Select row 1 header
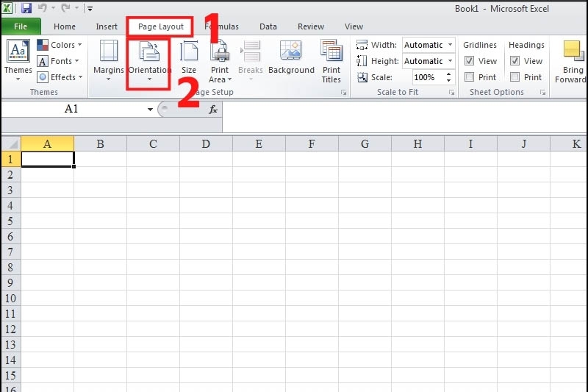 pyautogui.click(x=10, y=159)
